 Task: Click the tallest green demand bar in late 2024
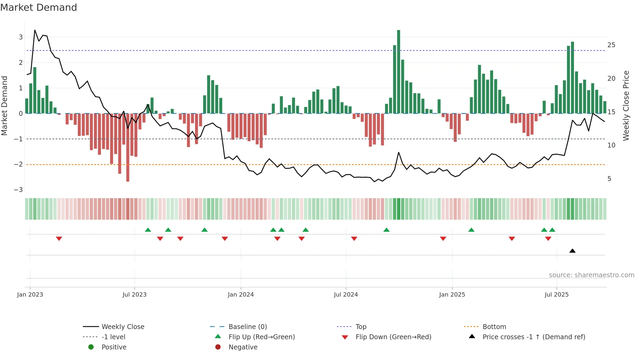click(x=399, y=72)
